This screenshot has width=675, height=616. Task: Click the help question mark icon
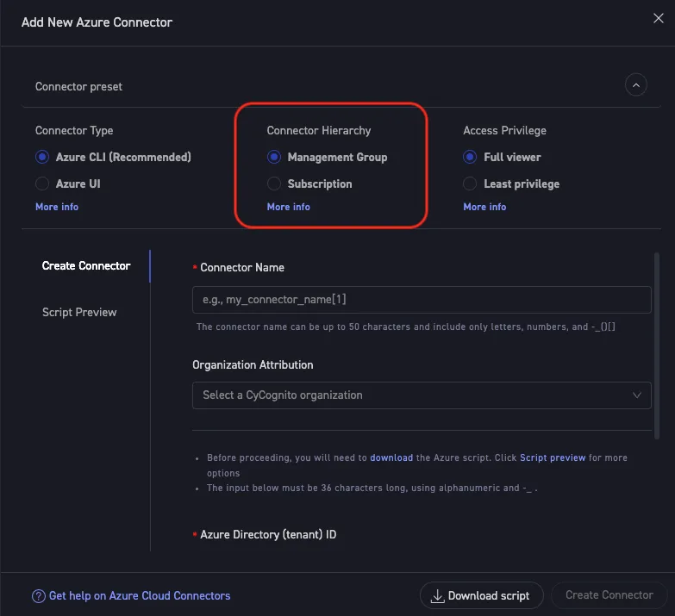pyautogui.click(x=38, y=596)
